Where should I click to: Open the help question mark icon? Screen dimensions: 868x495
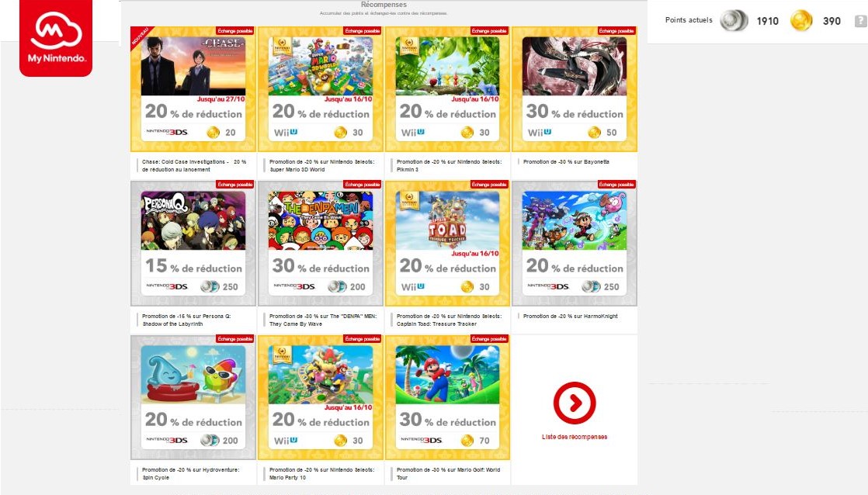pos(860,21)
